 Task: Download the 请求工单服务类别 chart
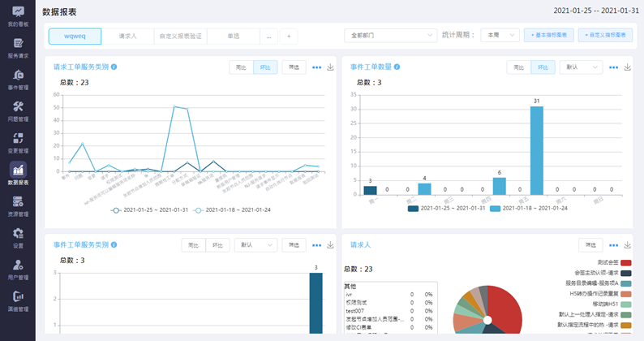point(330,67)
